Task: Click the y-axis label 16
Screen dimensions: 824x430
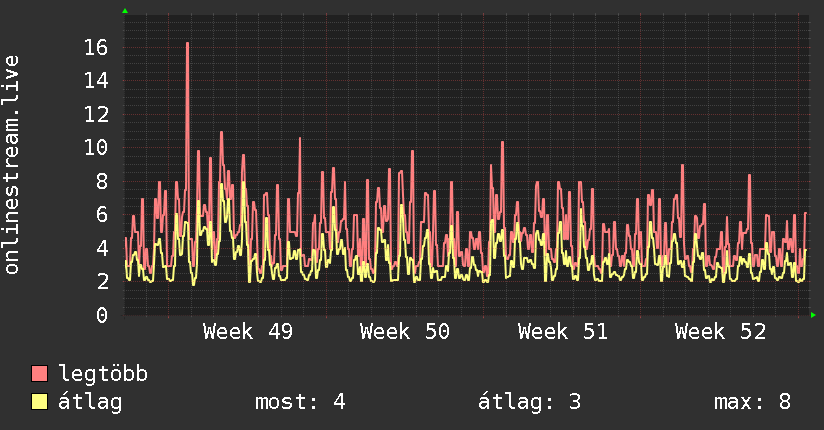Action: pyautogui.click(x=96, y=48)
